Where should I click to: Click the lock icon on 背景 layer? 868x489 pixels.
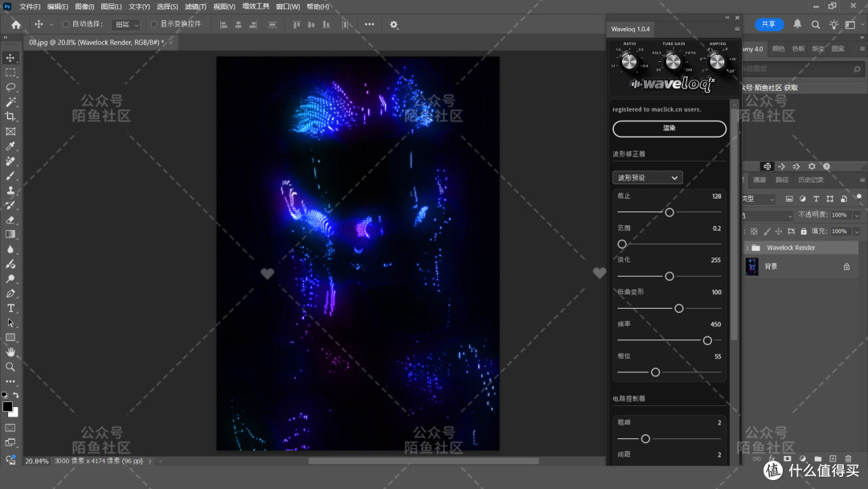click(846, 266)
